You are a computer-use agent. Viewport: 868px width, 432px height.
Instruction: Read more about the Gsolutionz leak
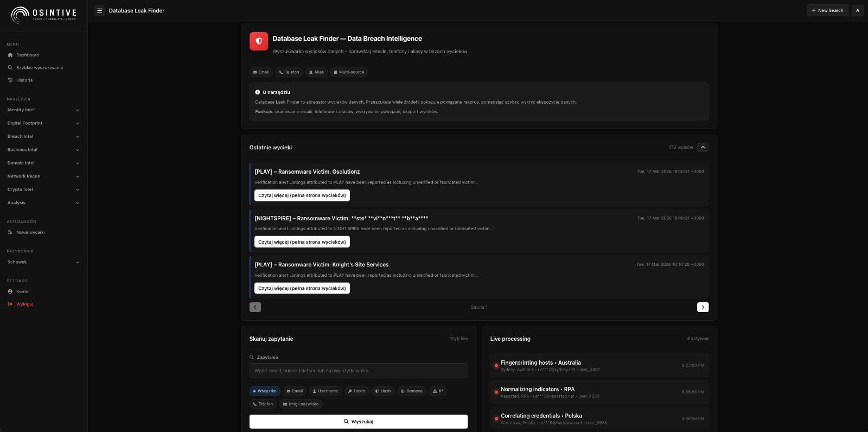(x=302, y=195)
